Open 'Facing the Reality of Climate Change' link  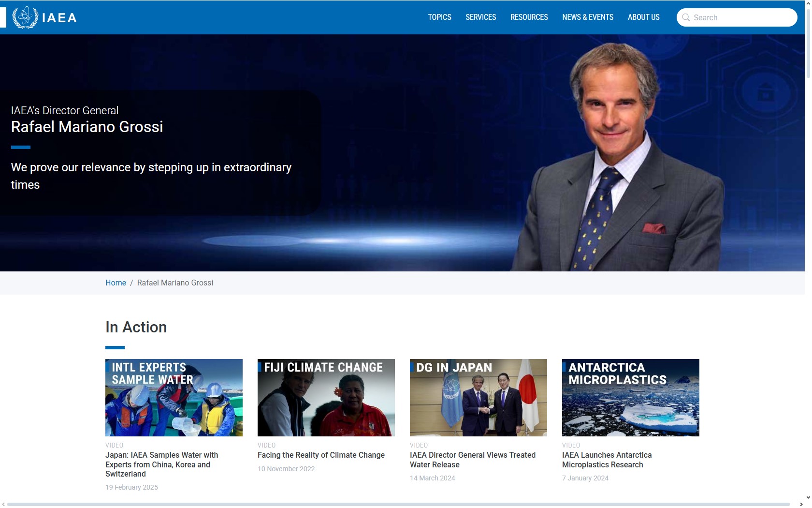pos(321,455)
